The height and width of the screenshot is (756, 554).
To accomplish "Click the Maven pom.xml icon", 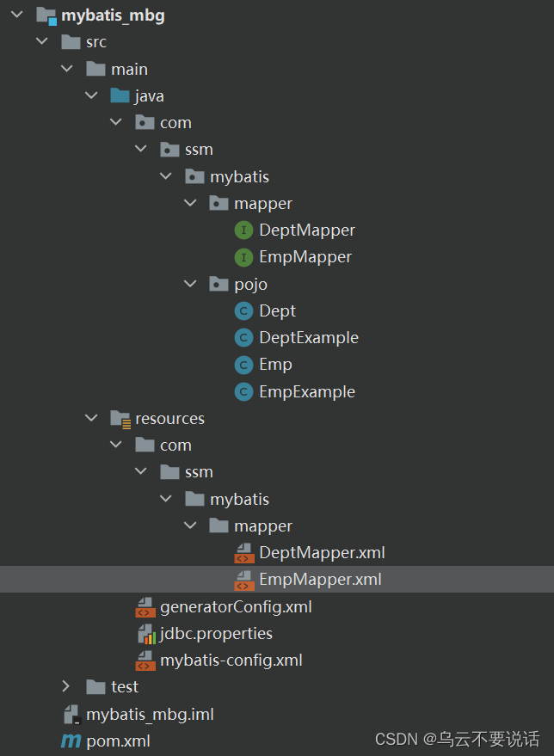I will click(71, 741).
